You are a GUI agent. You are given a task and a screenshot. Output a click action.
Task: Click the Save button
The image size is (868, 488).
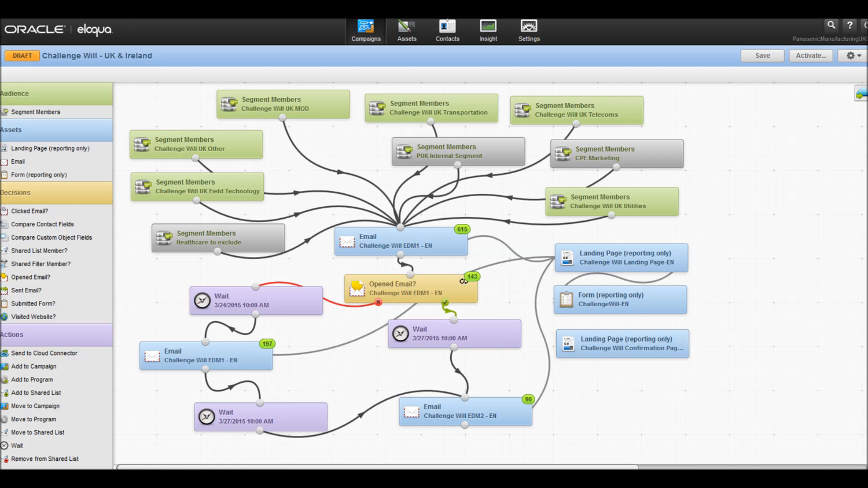763,56
